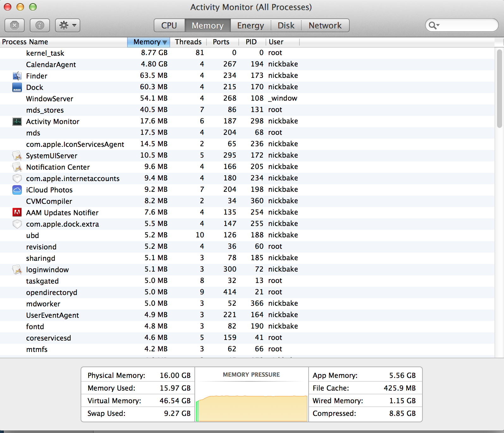Viewport: 504px width, 433px height.
Task: Click the Swap Used value 9.27 GB
Action: tap(177, 413)
